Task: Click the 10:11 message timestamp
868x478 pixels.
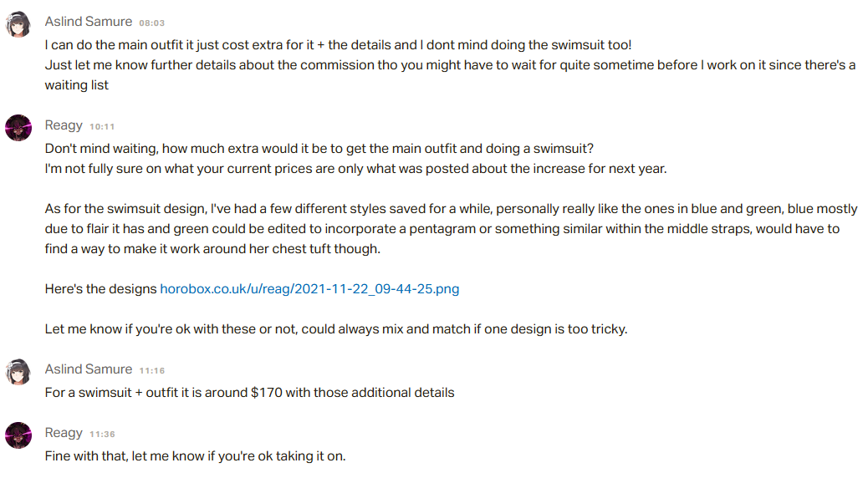Action: coord(102,127)
